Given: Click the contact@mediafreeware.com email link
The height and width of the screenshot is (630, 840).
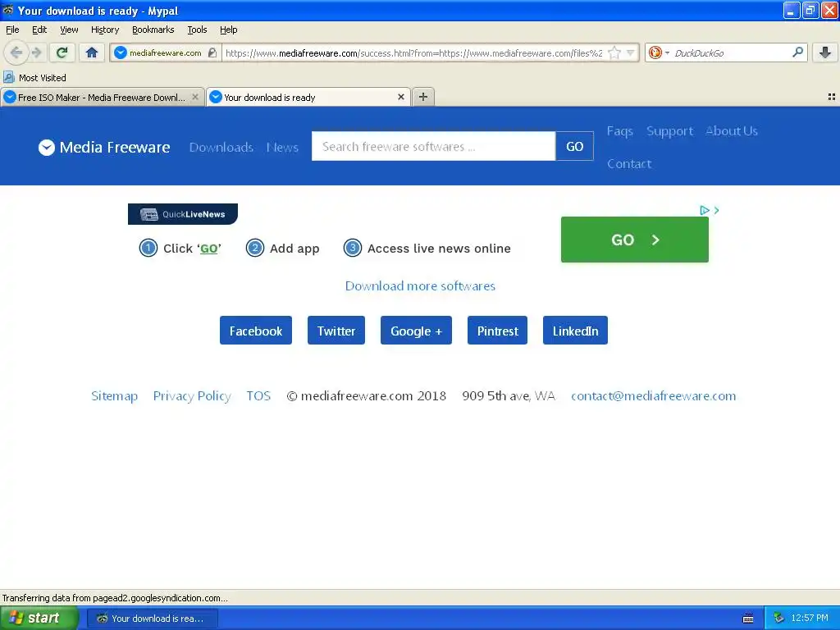Looking at the screenshot, I should click(653, 396).
